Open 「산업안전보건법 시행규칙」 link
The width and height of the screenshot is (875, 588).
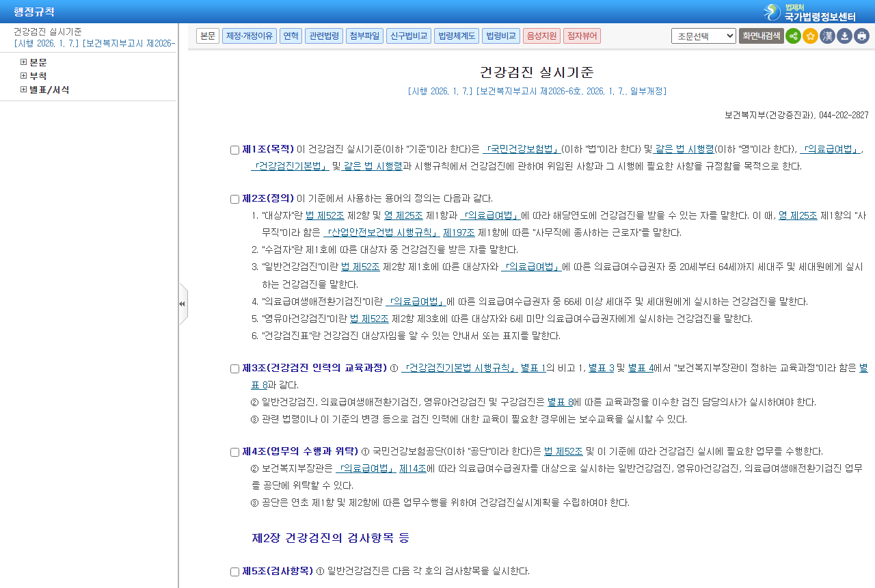[x=381, y=232]
